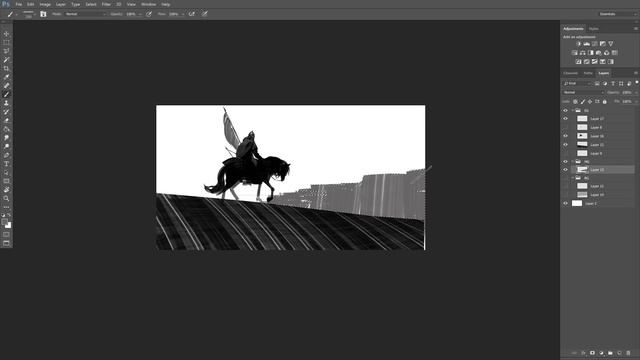Viewport: 640px width, 360px height.
Task: Switch to the Styles tab
Action: pos(594,29)
